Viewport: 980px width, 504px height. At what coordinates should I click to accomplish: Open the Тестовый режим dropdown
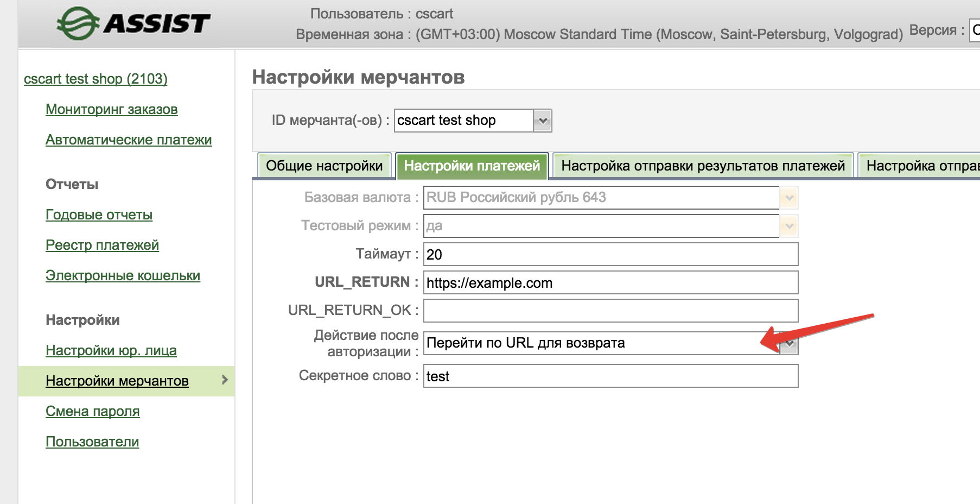789,226
